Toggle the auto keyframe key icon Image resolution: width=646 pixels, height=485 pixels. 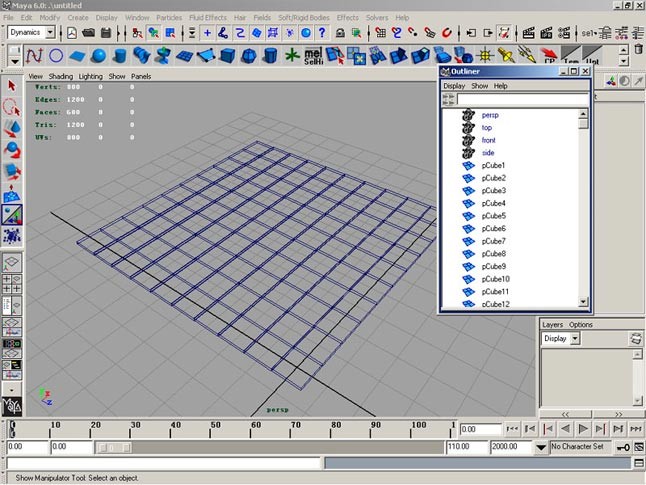(622, 447)
